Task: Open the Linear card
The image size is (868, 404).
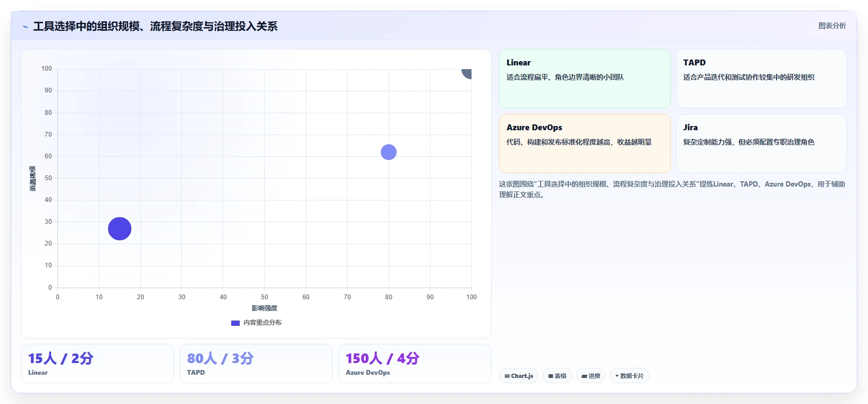Action: coord(585,79)
